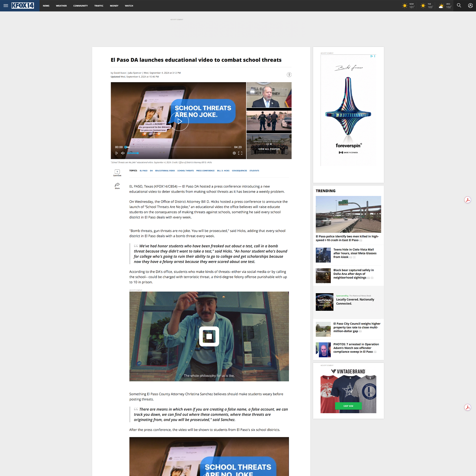Open the Comment icon beside the article
476x476 pixels.
coord(117,173)
